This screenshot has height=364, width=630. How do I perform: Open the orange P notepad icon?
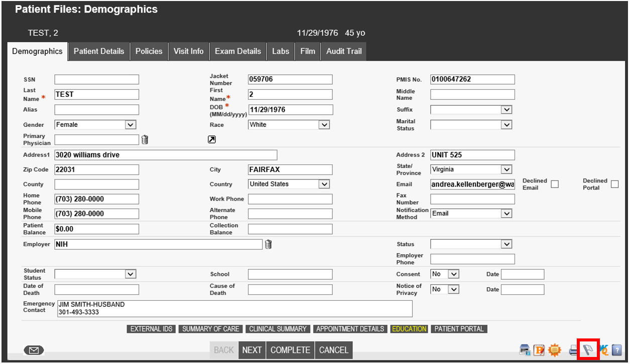tap(539, 350)
